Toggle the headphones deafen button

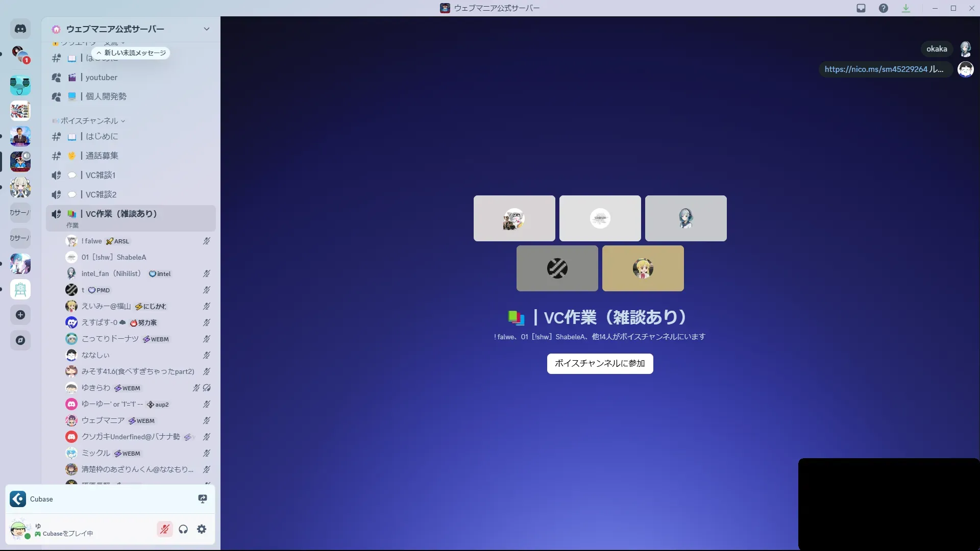(x=183, y=529)
